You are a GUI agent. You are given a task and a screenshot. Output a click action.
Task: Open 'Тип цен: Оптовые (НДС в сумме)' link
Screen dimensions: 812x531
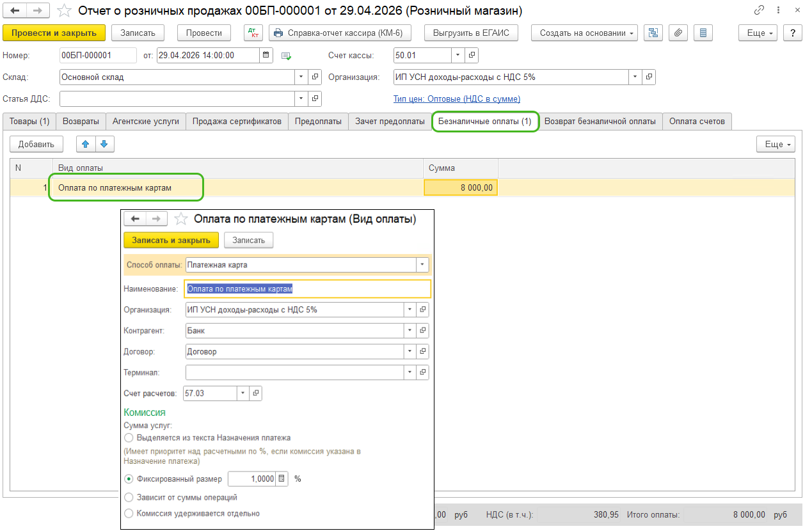coord(456,99)
